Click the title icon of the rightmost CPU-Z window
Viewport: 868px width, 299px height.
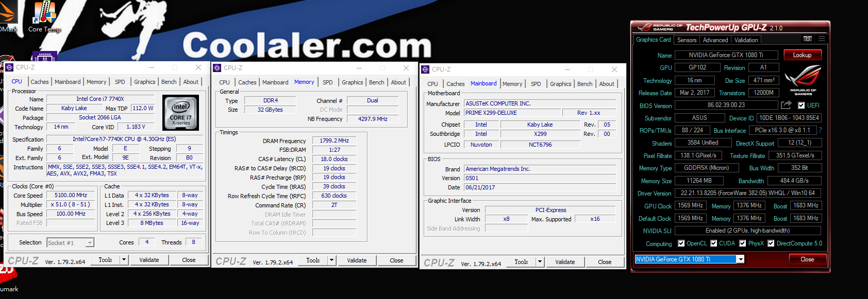coord(425,69)
